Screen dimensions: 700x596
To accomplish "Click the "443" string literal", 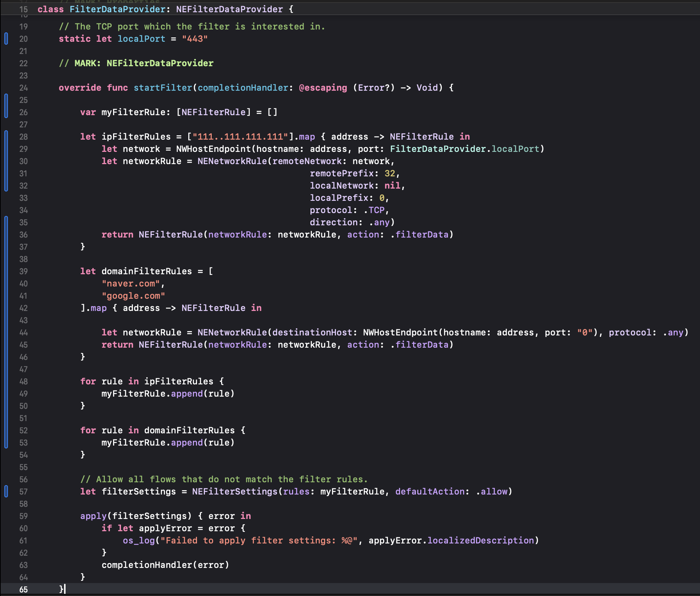I will (195, 39).
